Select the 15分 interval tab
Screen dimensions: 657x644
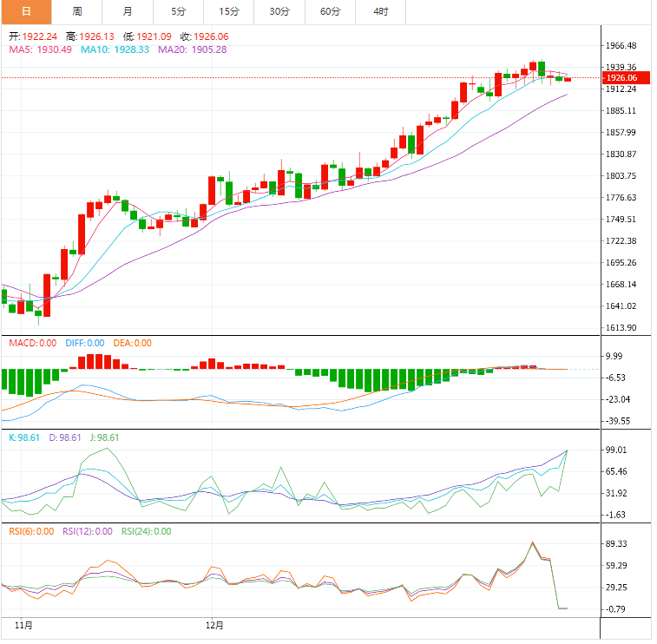229,11
